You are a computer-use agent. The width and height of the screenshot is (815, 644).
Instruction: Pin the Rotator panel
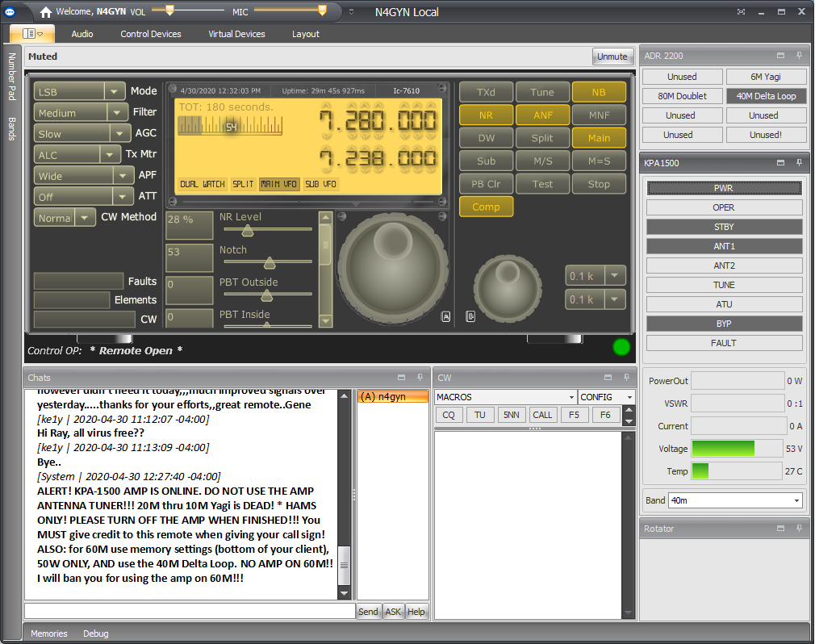coord(800,528)
